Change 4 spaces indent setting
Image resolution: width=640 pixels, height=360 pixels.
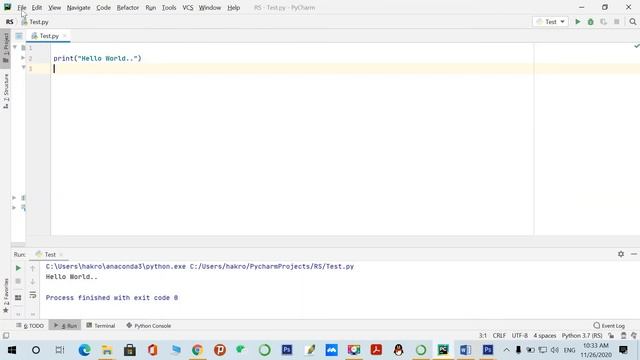544,336
